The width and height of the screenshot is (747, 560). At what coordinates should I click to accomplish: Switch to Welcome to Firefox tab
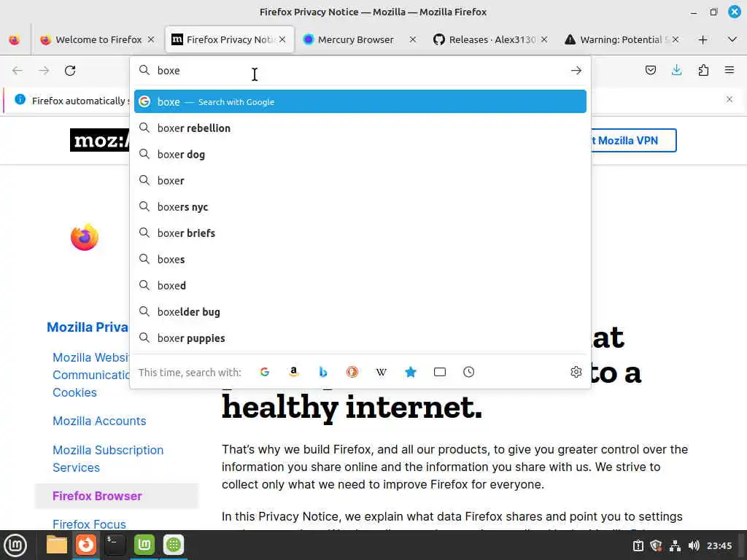pyautogui.click(x=98, y=39)
